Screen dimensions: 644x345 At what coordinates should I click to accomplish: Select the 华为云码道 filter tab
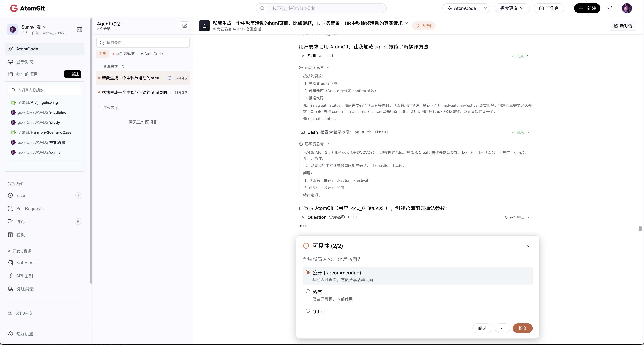click(123, 54)
